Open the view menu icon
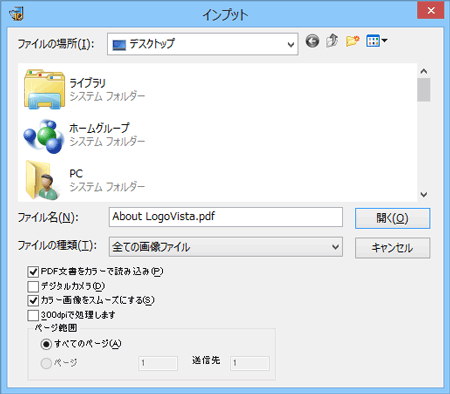 pos(376,41)
